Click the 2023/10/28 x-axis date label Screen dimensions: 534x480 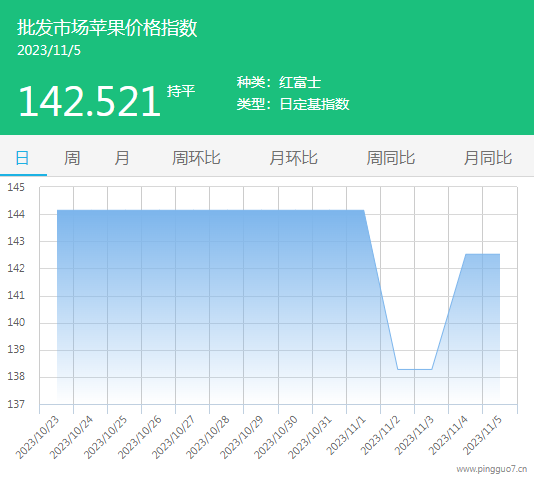208,437
